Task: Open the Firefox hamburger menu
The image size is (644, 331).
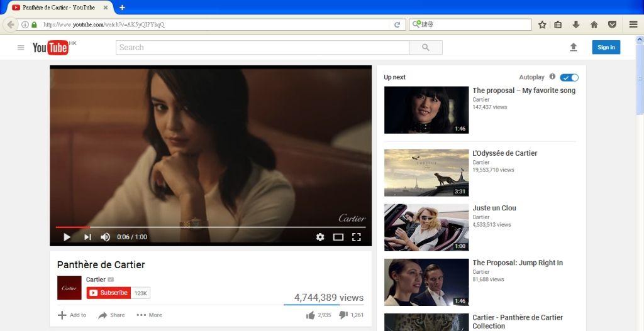Action: click(x=633, y=24)
